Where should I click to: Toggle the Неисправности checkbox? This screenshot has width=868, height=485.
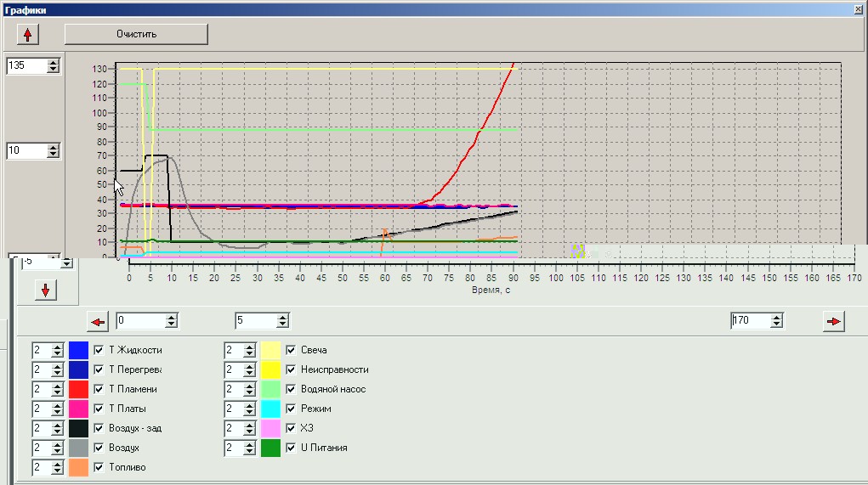pyautogui.click(x=291, y=369)
